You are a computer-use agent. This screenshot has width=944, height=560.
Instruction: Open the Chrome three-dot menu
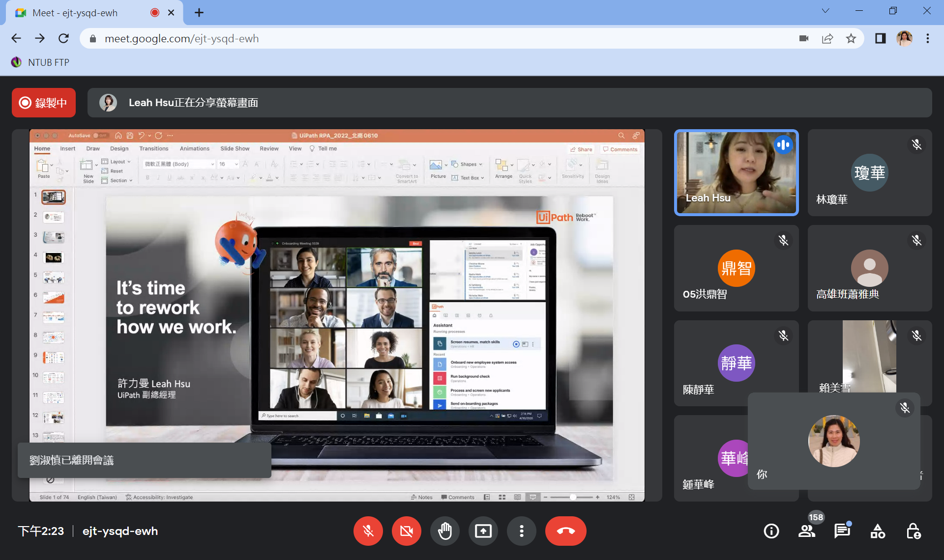[928, 38]
